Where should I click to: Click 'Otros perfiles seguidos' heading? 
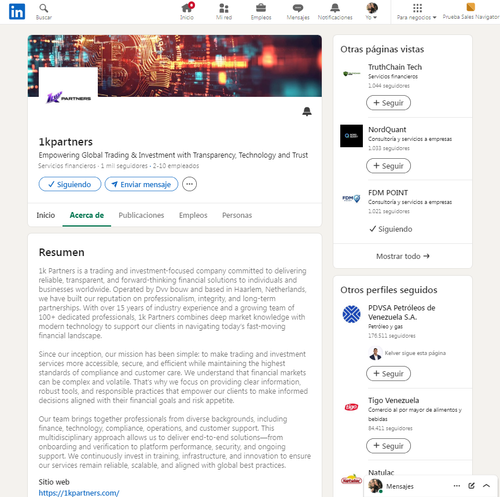coord(389,290)
